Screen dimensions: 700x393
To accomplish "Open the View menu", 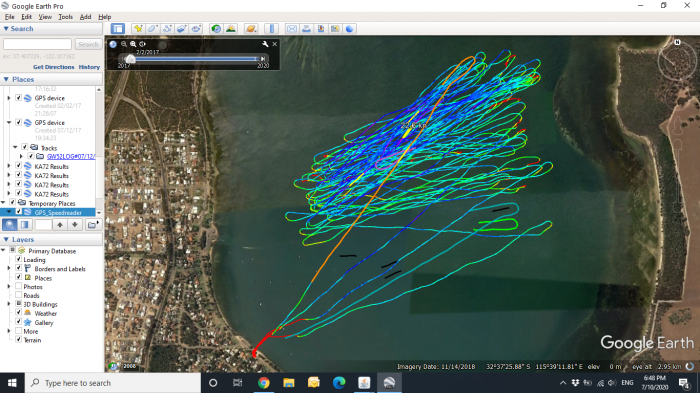I will click(45, 17).
